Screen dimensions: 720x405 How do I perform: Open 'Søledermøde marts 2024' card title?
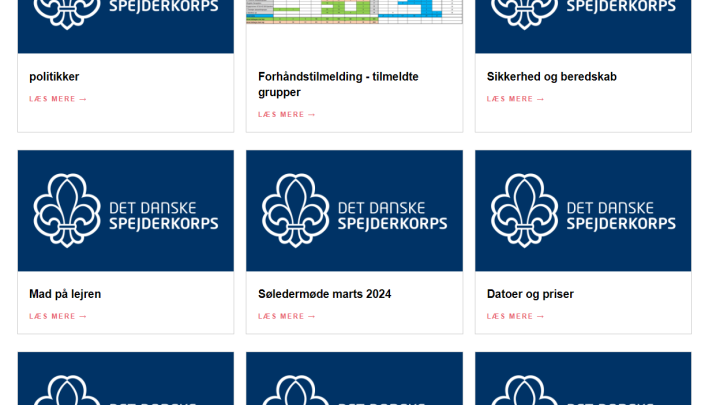point(324,294)
